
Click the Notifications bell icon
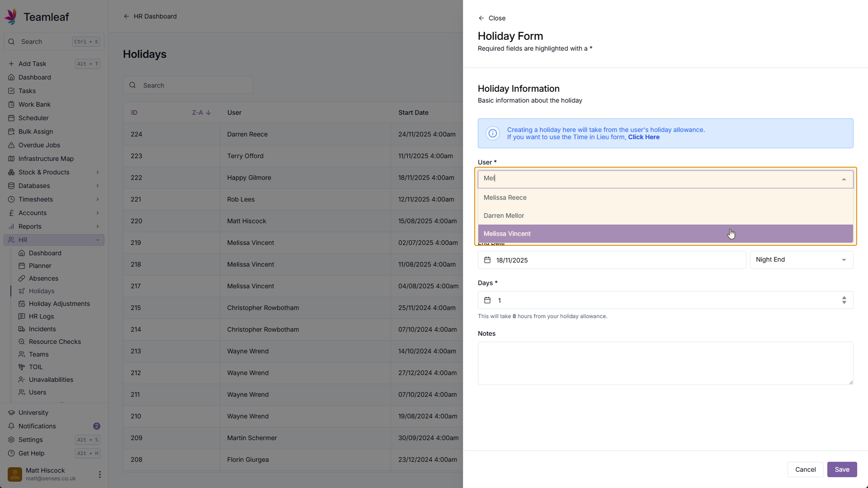pyautogui.click(x=11, y=426)
